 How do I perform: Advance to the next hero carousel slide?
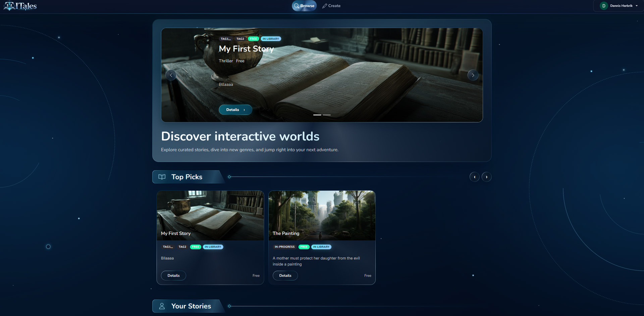pos(473,75)
